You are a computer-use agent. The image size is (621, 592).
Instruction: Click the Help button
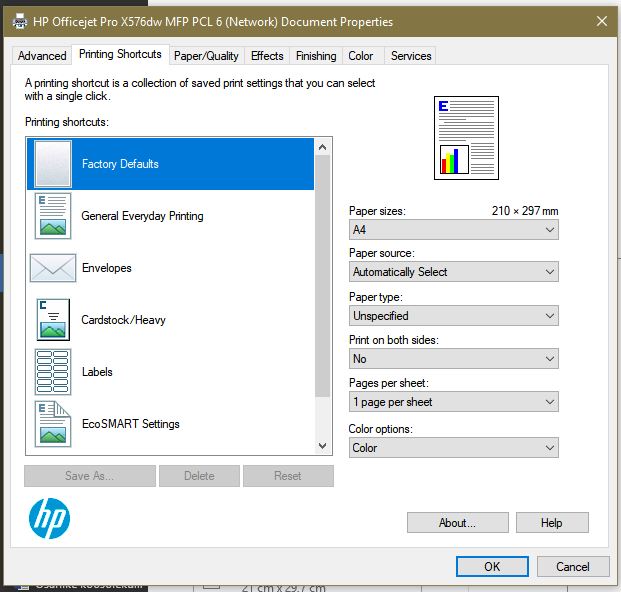[x=552, y=523]
